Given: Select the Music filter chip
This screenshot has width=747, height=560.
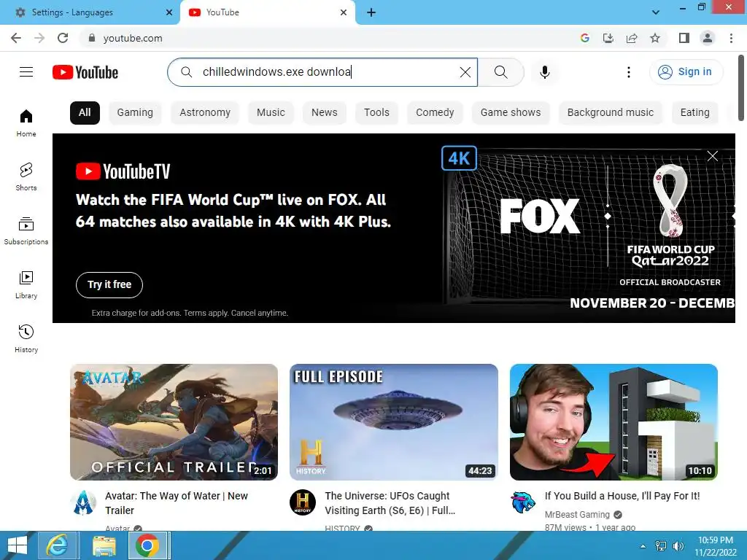Looking at the screenshot, I should [271, 113].
